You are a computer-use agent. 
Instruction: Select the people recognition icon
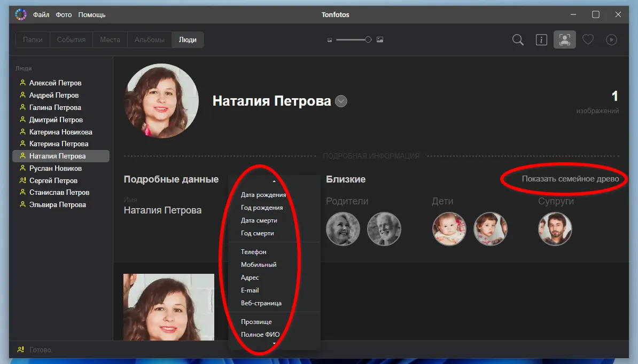tap(564, 39)
